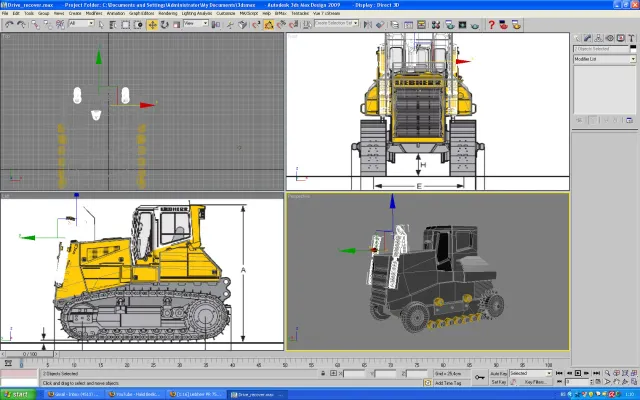Click the Mirror tool icon
Image resolution: width=640 pixels, height=400 pixels.
click(368, 25)
